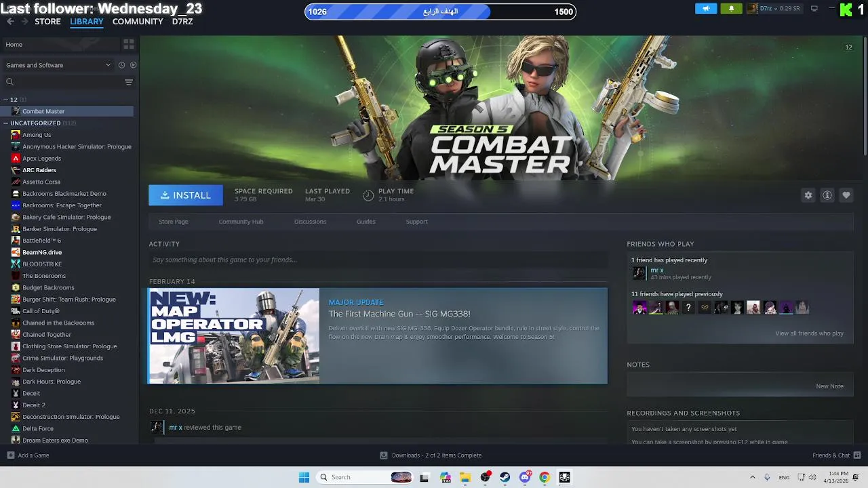Click the Big Picture mode monitor icon
Viewport: 868px width, 488px height.
pos(814,9)
